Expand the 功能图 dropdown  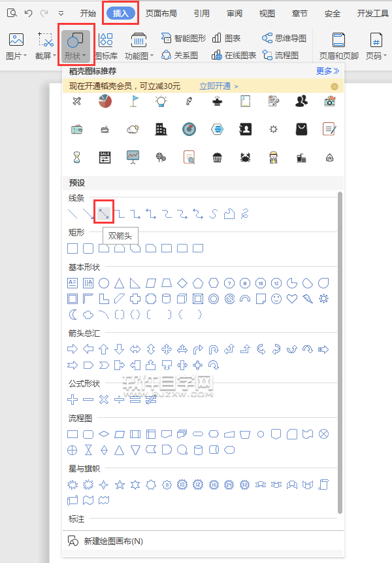coord(139,46)
